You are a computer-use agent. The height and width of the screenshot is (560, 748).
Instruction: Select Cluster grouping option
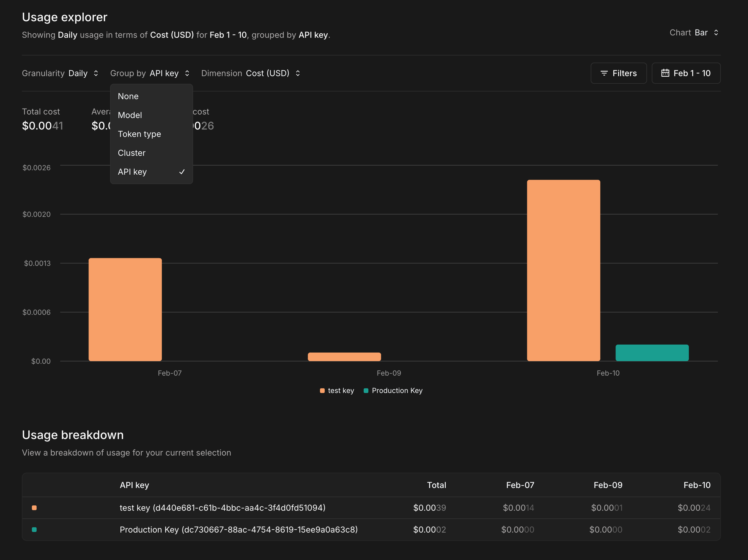pos(132,153)
